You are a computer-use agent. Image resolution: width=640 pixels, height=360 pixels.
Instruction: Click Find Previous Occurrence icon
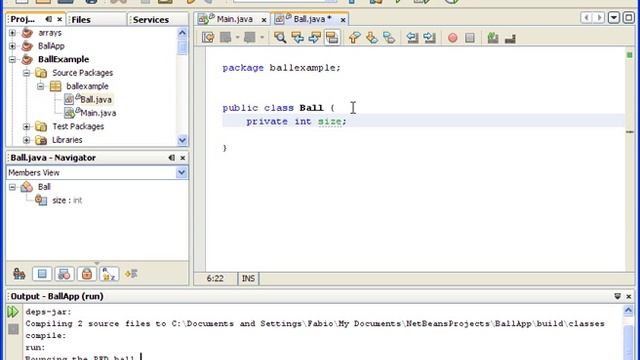pos(297,38)
